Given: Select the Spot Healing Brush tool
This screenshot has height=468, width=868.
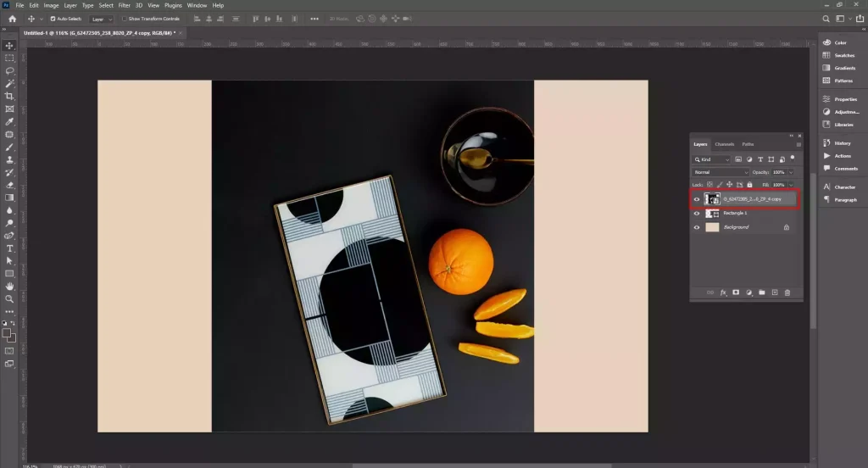Looking at the screenshot, I should [9, 135].
